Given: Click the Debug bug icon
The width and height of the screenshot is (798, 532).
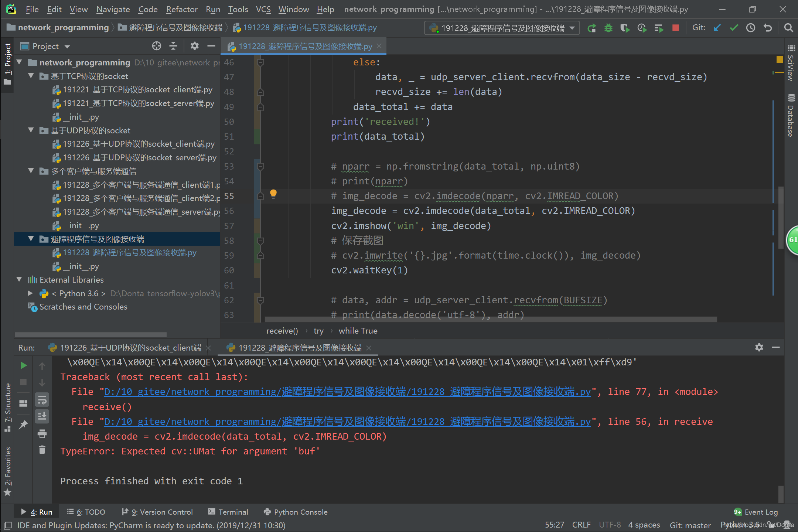Looking at the screenshot, I should [608, 28].
